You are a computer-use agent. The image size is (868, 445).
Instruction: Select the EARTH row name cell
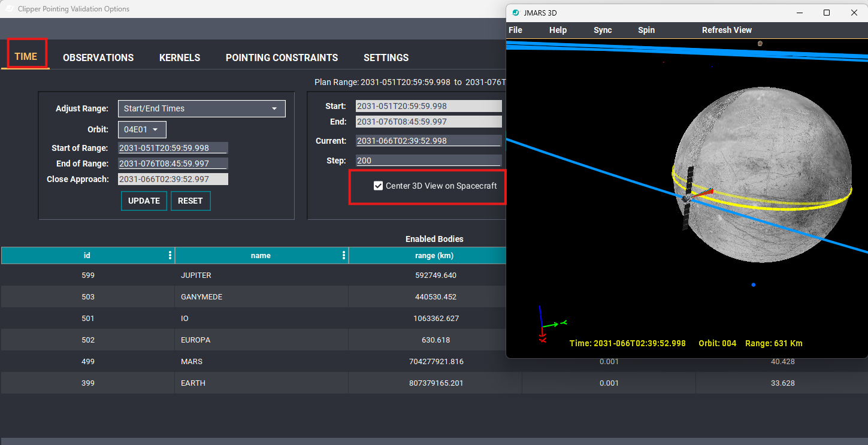point(261,383)
